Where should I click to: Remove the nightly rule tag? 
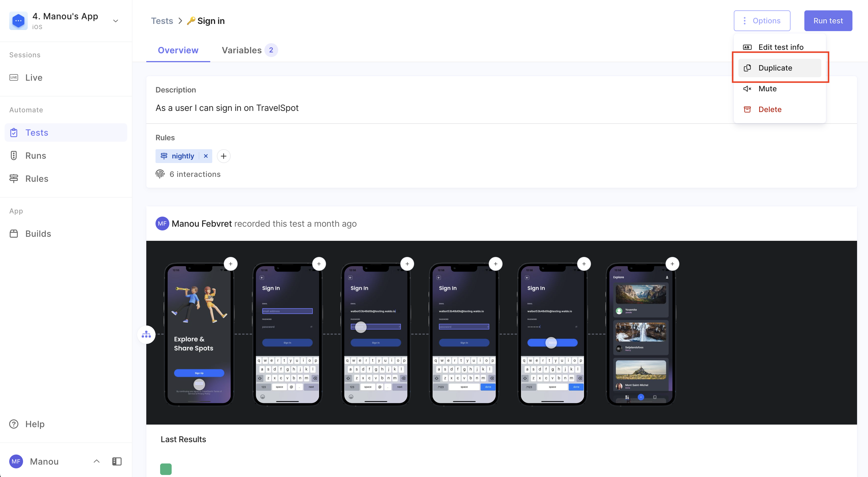click(x=206, y=156)
